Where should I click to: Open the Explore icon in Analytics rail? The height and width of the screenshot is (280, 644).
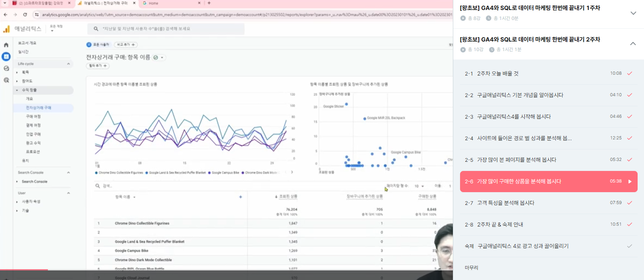click(x=6, y=68)
